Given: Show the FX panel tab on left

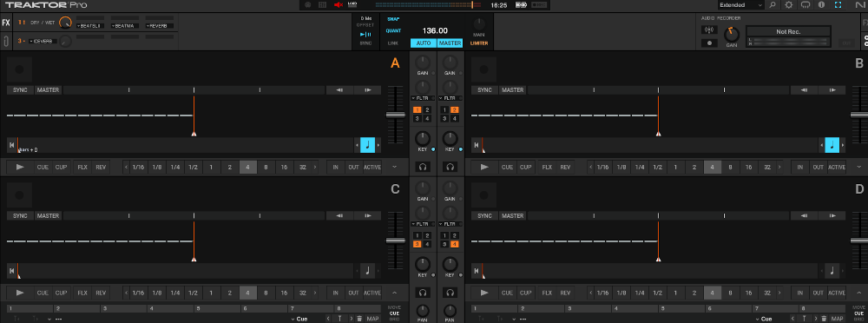Looking at the screenshot, I should coord(5,23).
